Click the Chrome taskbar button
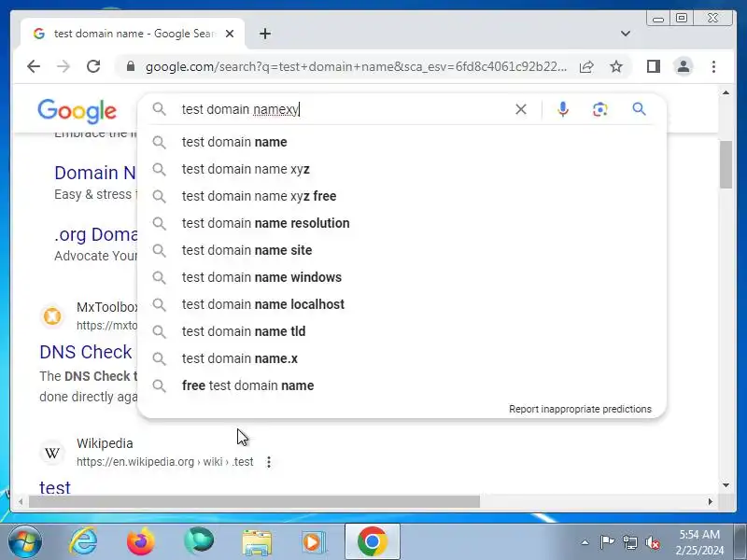Image resolution: width=747 pixels, height=560 pixels. coord(372,541)
